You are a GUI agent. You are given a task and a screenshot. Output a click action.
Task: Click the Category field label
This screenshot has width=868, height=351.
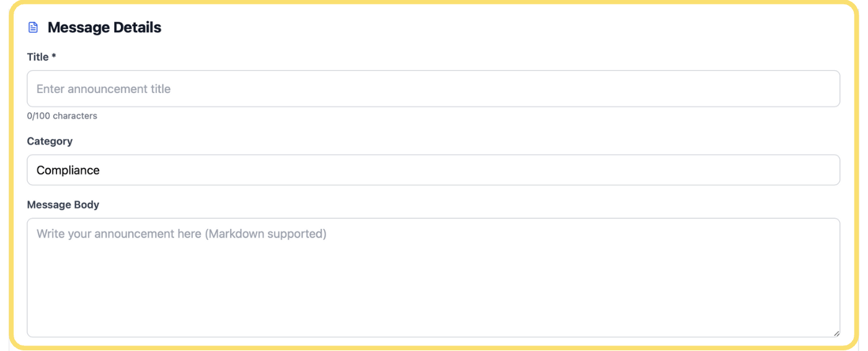click(50, 141)
